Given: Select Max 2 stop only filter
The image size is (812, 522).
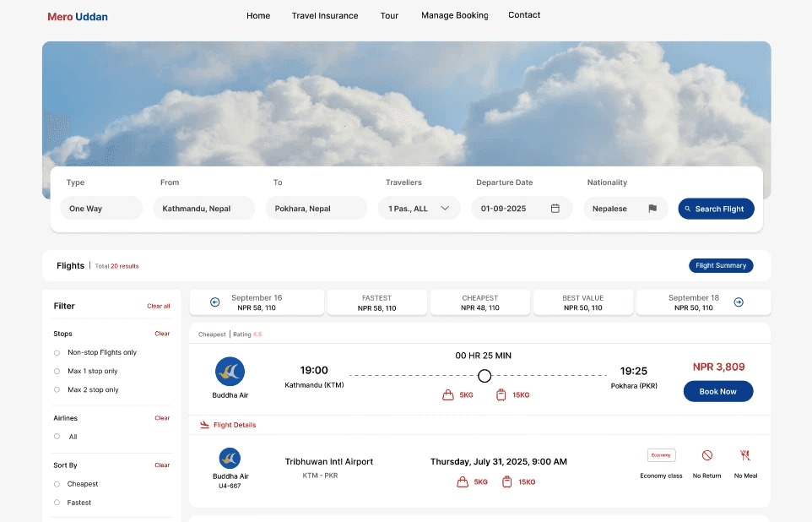Looking at the screenshot, I should [x=57, y=390].
